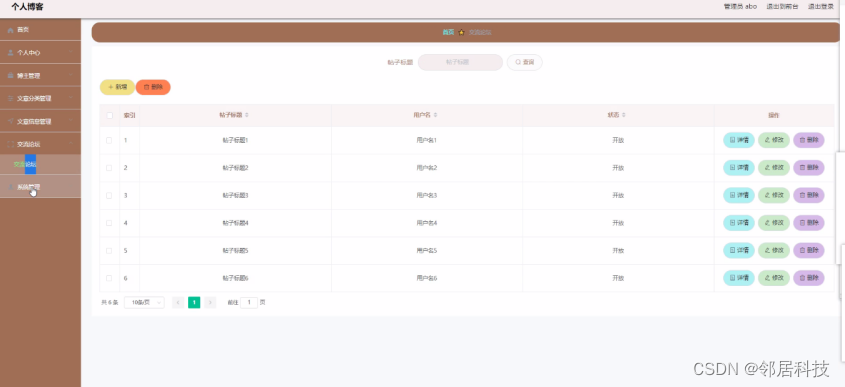Screen dimensions: 845x387
Task: Tick the checkbox for row 帖子标题5
Action: point(109,251)
